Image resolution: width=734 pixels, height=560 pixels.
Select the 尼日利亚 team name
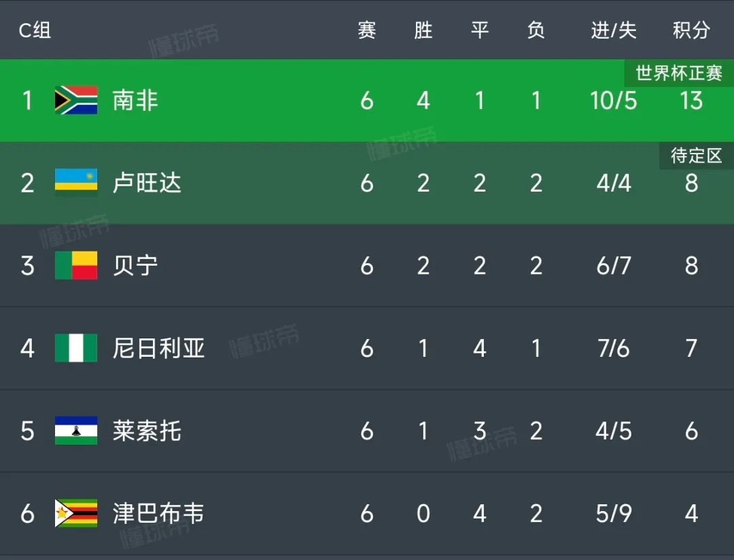[158, 348]
